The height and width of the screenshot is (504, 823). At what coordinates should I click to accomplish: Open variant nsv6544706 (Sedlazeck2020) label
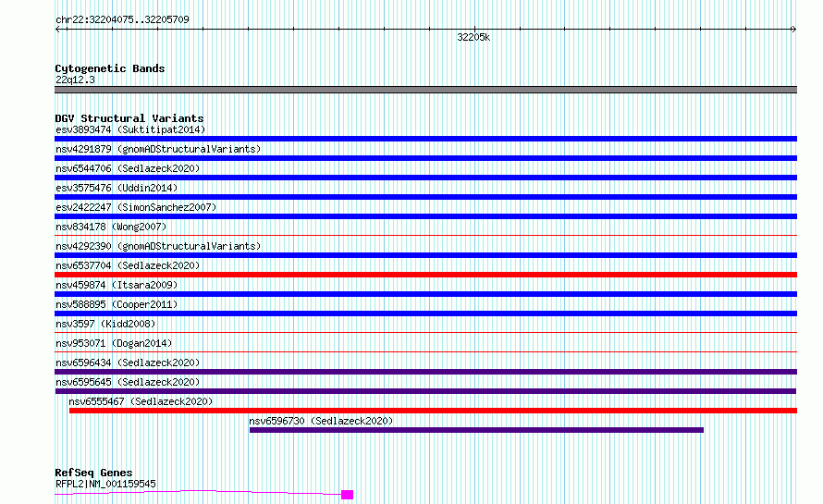[128, 168]
